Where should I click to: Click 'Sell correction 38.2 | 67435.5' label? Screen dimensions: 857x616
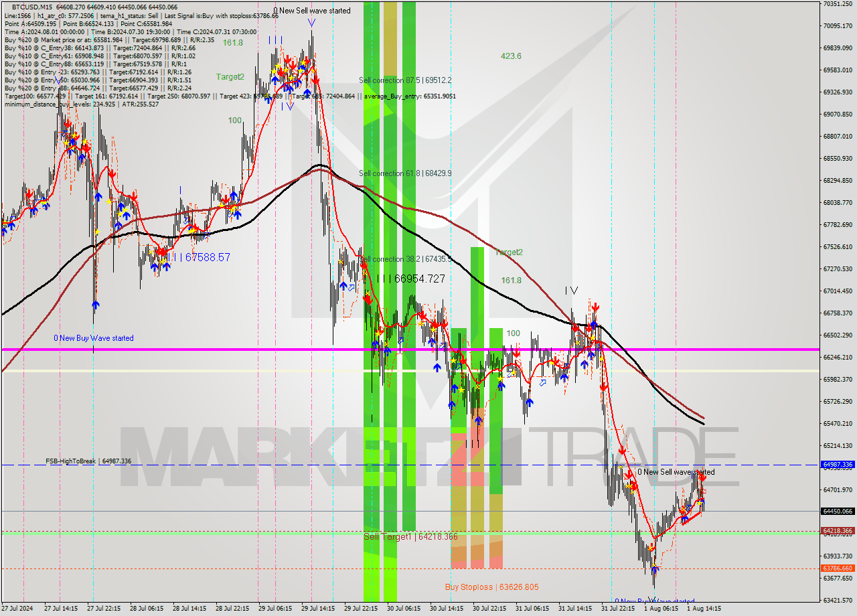tap(405, 259)
